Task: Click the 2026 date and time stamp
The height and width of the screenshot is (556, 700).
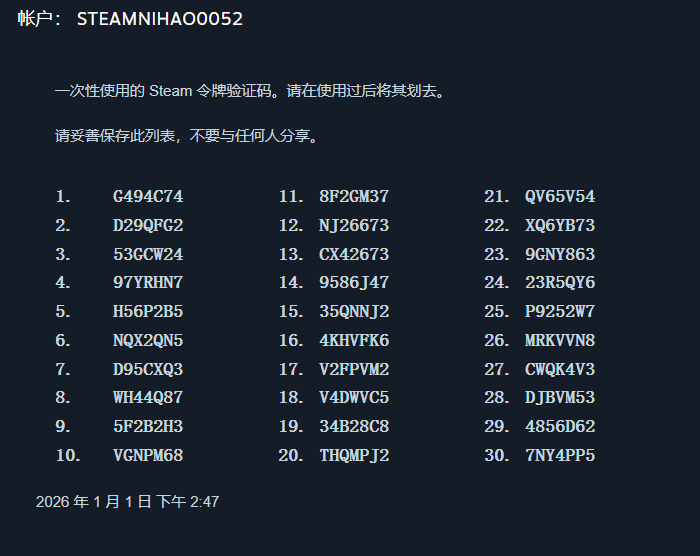Action: (x=127, y=502)
